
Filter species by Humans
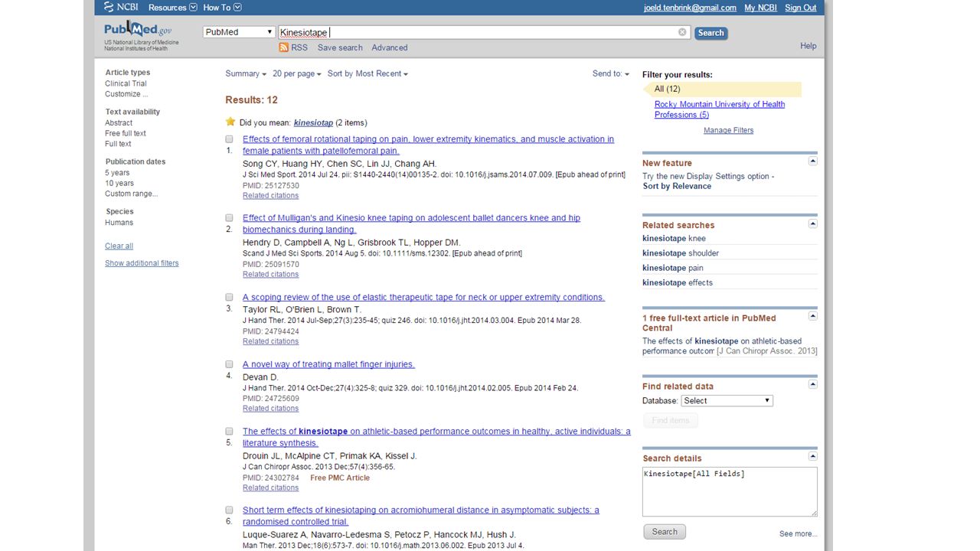point(119,223)
